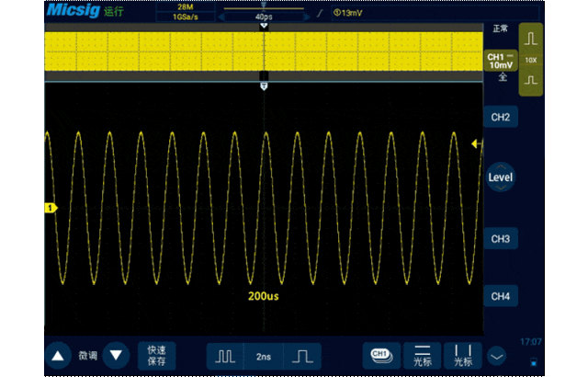Click the trigger position marker above waveform

point(264,86)
